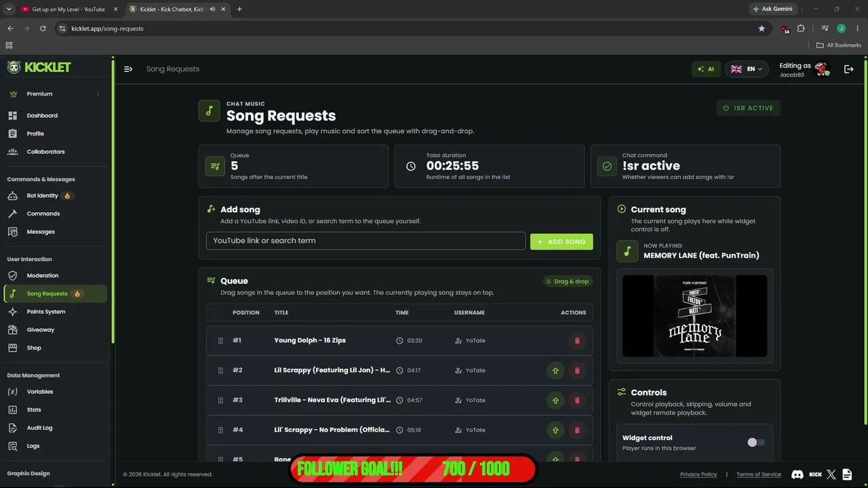Open the Dashboard page in sidebar
This screenshot has height=488, width=868.
[42, 116]
